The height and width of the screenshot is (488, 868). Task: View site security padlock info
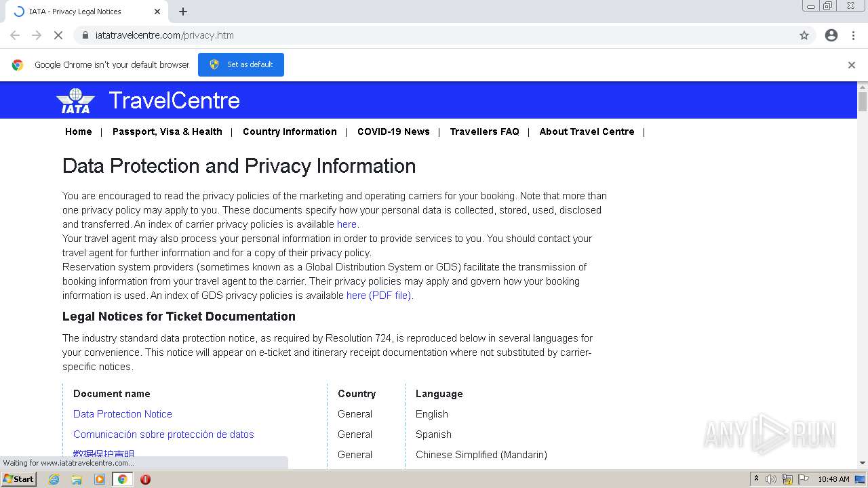coord(85,35)
